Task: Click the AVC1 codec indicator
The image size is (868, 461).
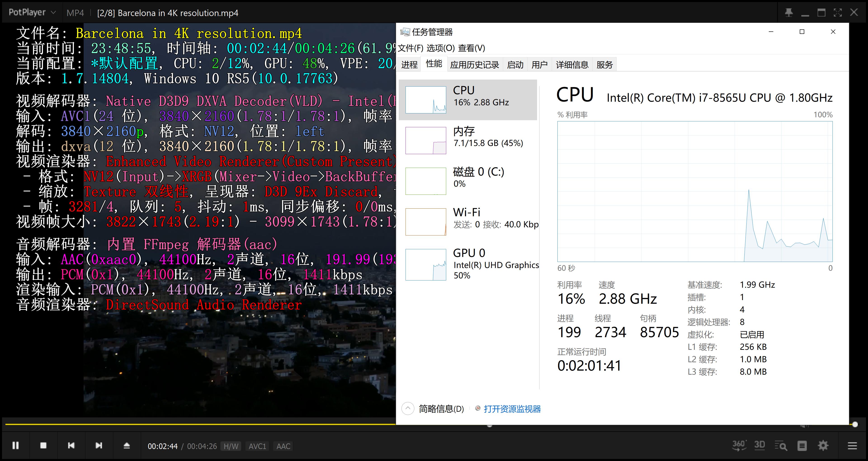Action: [x=257, y=446]
